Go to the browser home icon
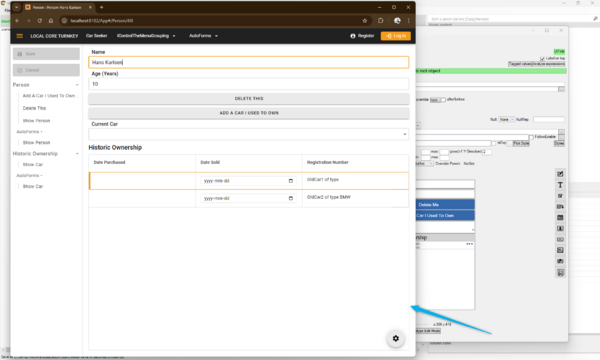This screenshot has width=600, height=360. point(51,21)
